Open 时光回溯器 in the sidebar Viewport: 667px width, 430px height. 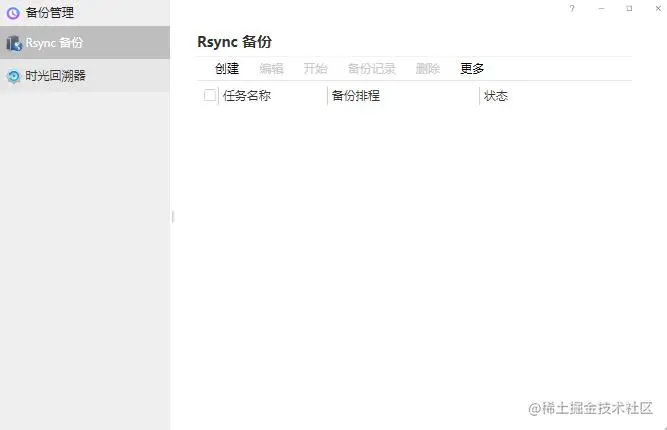[85, 76]
